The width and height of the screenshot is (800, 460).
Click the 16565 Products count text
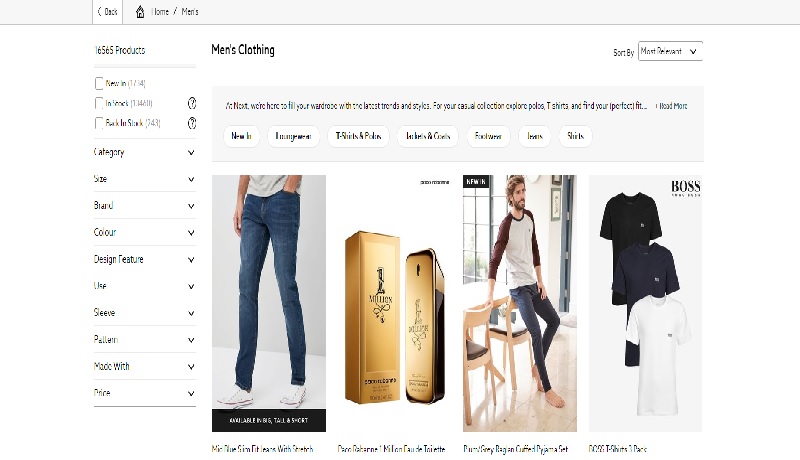pos(120,50)
